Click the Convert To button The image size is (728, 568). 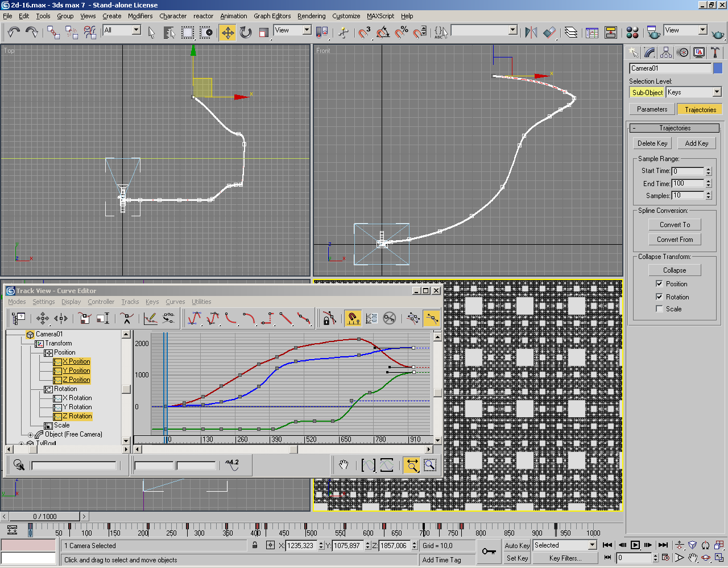click(x=675, y=225)
